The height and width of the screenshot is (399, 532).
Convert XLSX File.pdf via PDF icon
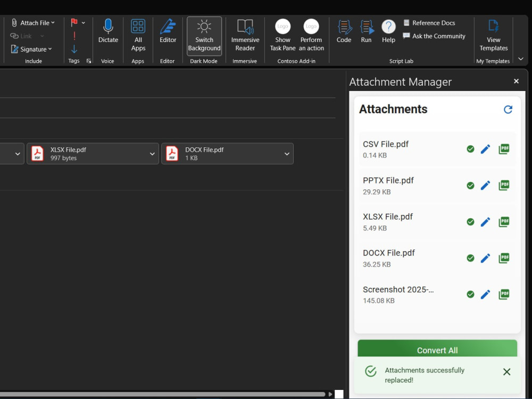(504, 222)
